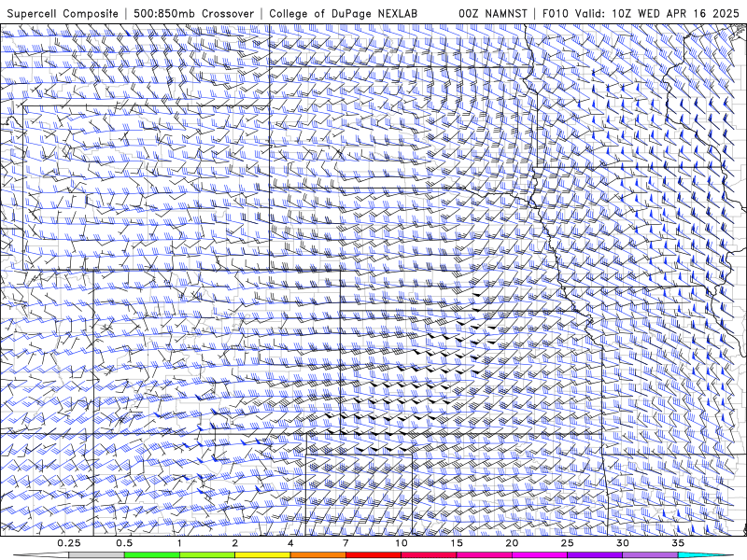Click the lime green 1–2 color bar segment
Viewport: 747px width, 560px height.
point(207,555)
